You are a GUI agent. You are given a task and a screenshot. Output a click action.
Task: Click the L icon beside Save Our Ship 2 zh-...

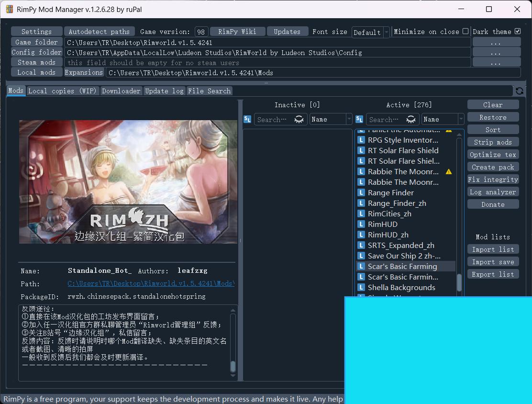361,256
